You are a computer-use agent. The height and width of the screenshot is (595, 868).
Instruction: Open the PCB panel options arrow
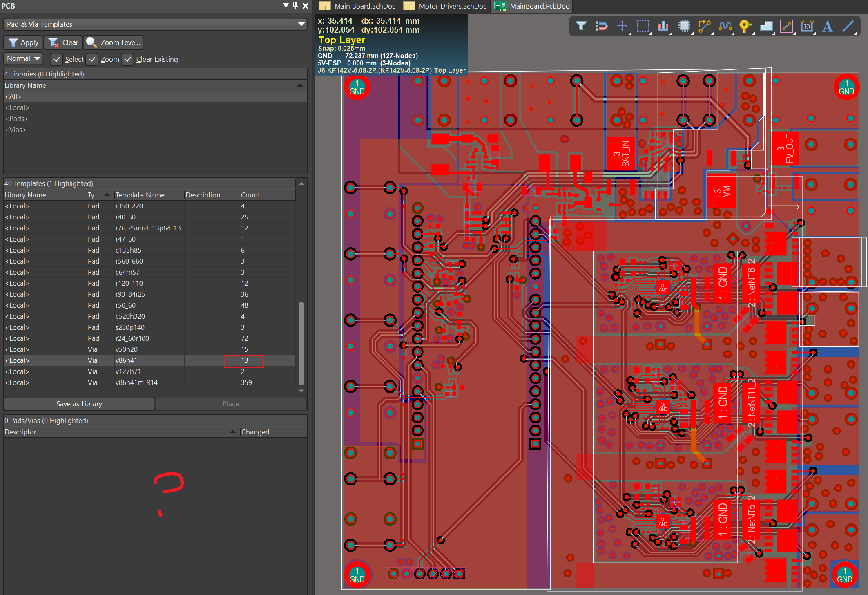(286, 6)
